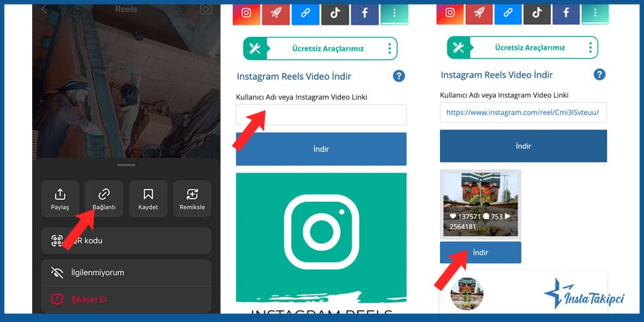Click rocket icon in right screen's top bar

(479, 14)
